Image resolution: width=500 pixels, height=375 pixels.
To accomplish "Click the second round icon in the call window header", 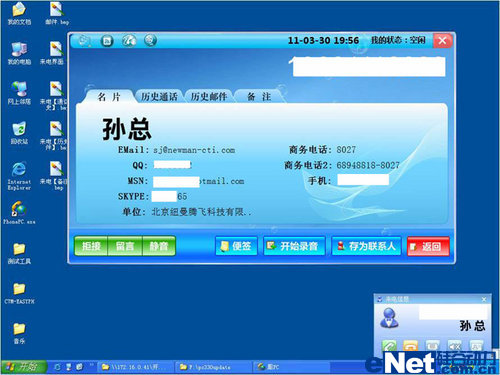I will point(107,41).
